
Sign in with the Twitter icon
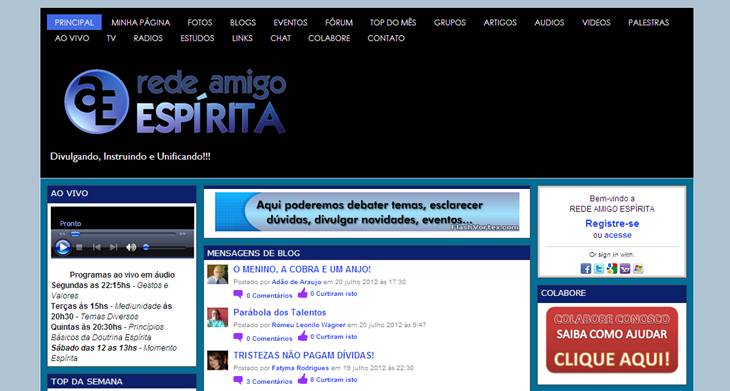[599, 269]
